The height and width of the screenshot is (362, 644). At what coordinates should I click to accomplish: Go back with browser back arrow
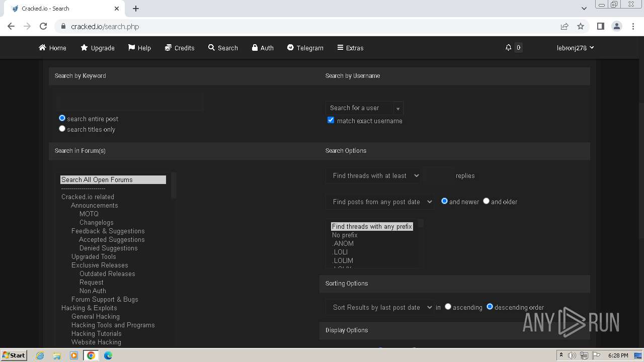[x=11, y=26]
